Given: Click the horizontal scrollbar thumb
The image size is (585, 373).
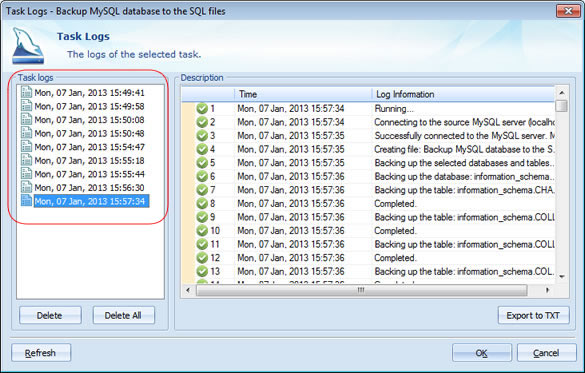Looking at the screenshot, I should point(362,290).
